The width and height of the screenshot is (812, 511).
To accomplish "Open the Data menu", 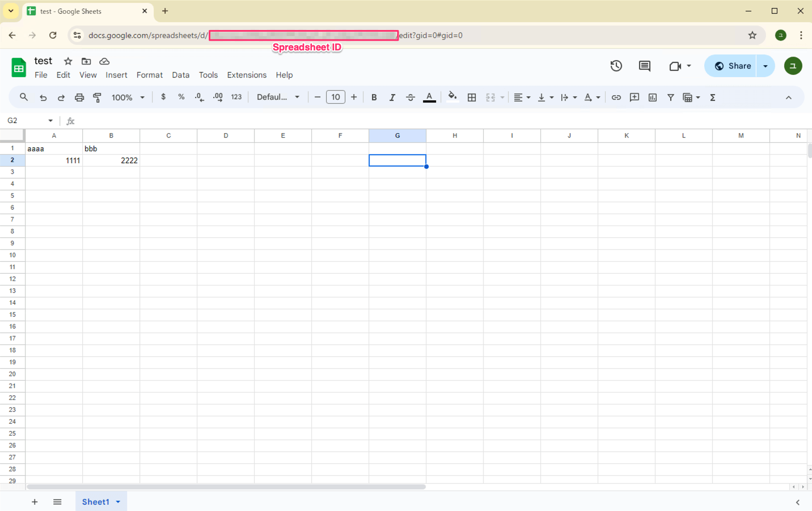I will click(181, 75).
